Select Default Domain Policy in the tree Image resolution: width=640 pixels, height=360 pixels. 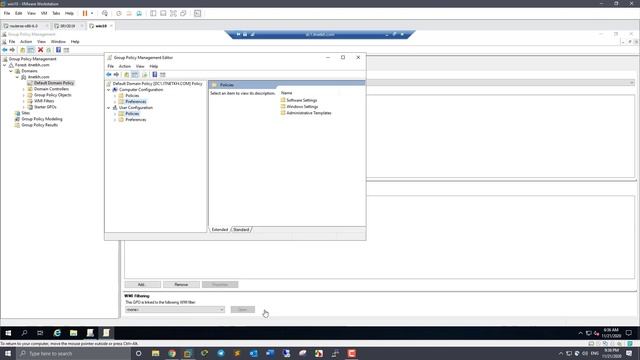point(53,83)
